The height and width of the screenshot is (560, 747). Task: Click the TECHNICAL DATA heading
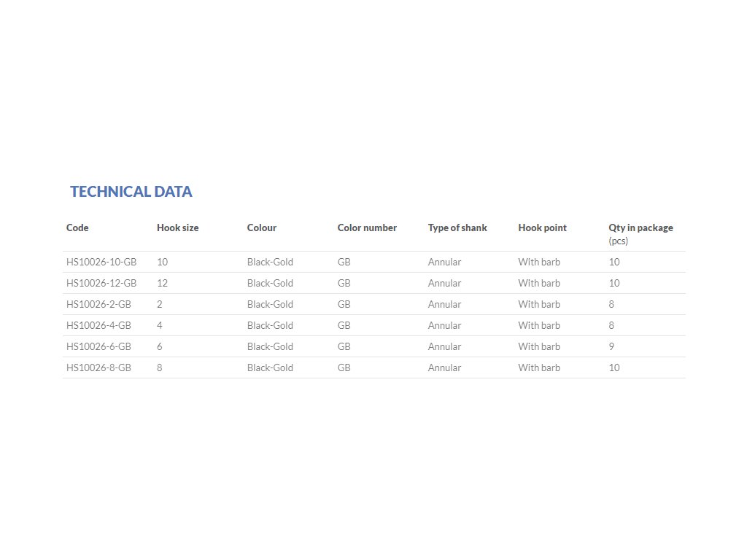[x=131, y=192]
